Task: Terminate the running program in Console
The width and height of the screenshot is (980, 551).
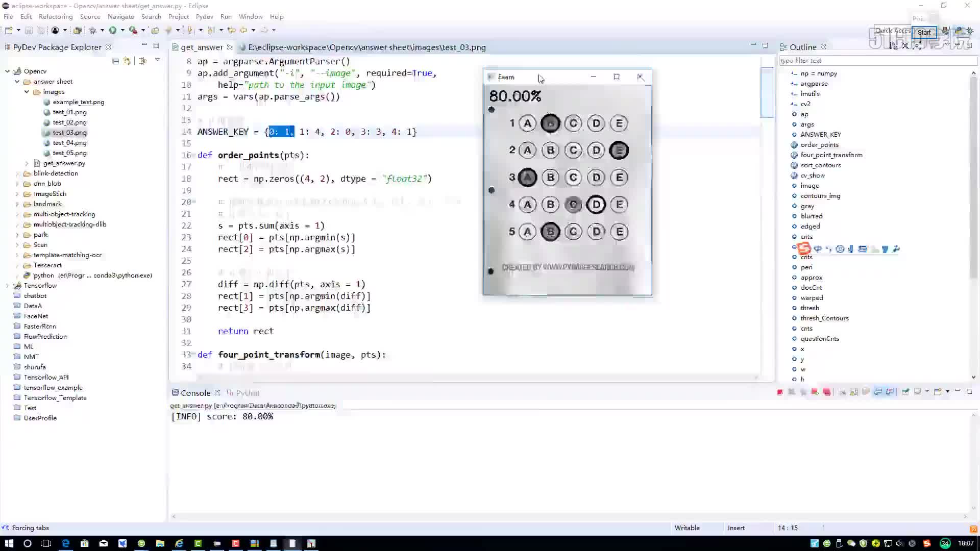Action: point(779,392)
